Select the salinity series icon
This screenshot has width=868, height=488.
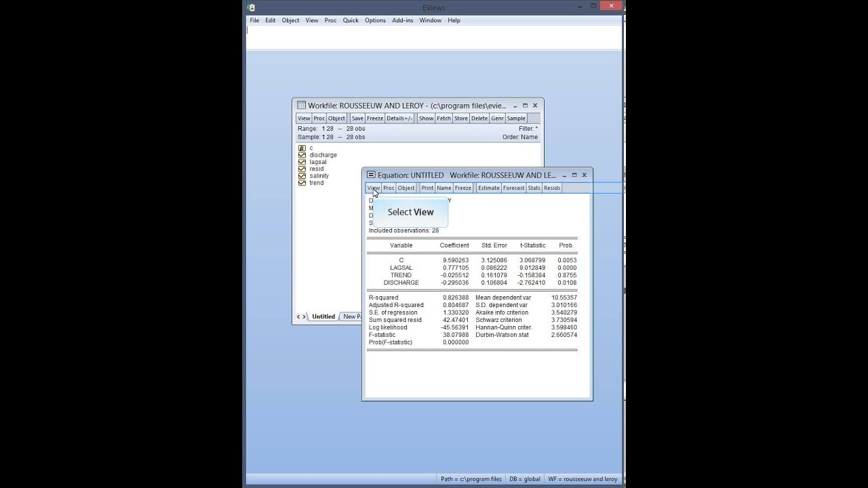point(302,176)
